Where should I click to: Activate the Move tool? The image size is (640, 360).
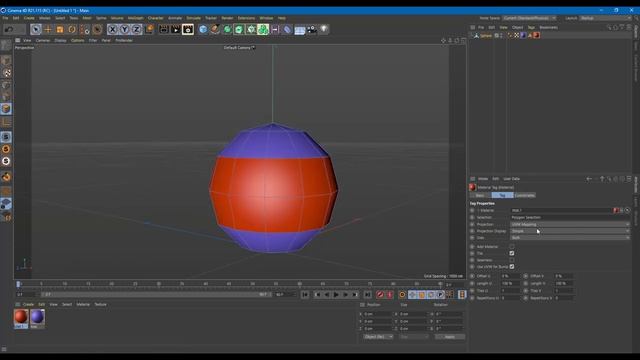[48, 29]
